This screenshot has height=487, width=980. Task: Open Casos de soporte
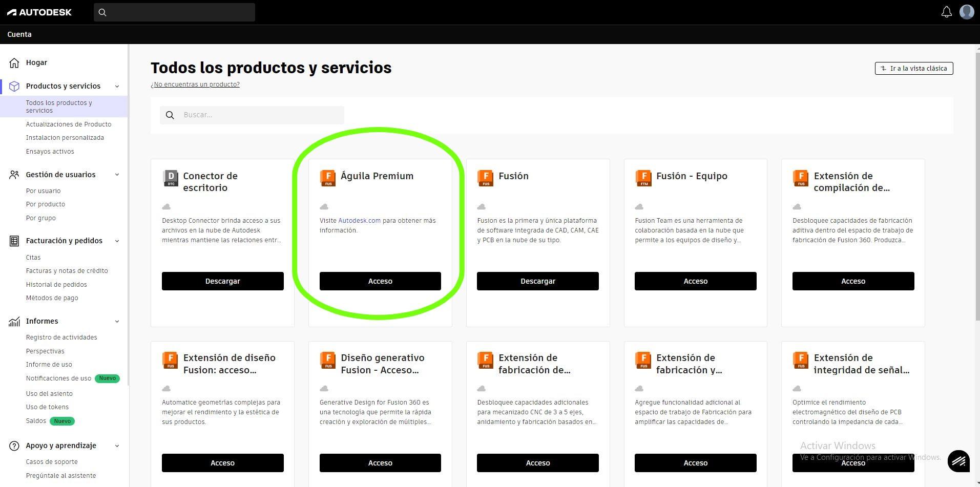coord(52,462)
